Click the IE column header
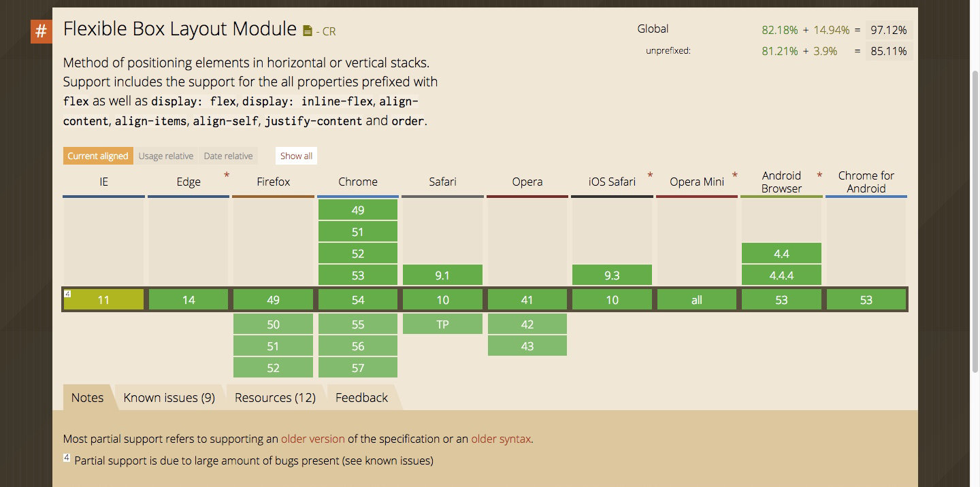 pyautogui.click(x=103, y=182)
